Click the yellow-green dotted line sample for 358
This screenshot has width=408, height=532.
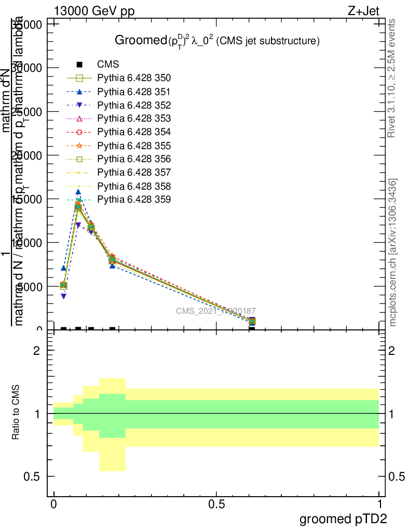(x=79, y=187)
